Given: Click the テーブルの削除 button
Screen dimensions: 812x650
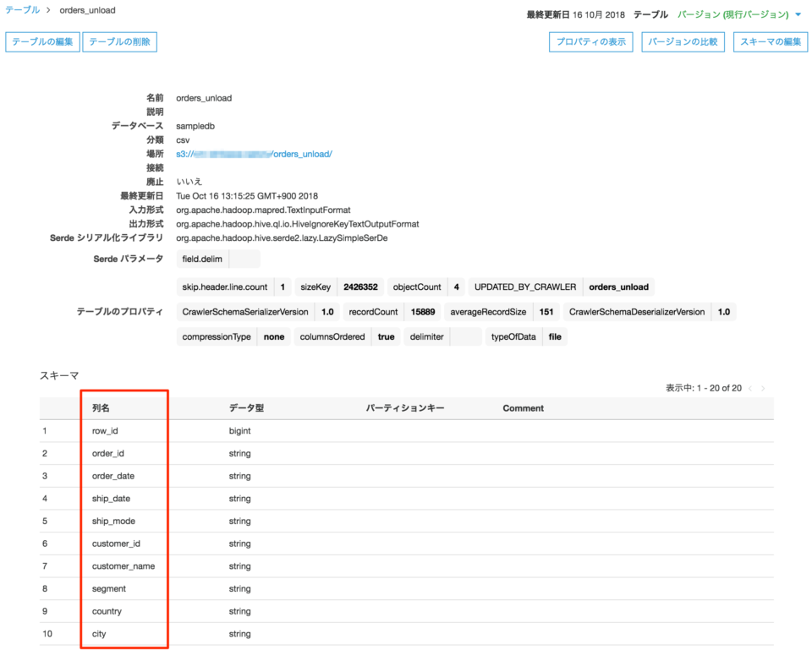Looking at the screenshot, I should [x=119, y=42].
